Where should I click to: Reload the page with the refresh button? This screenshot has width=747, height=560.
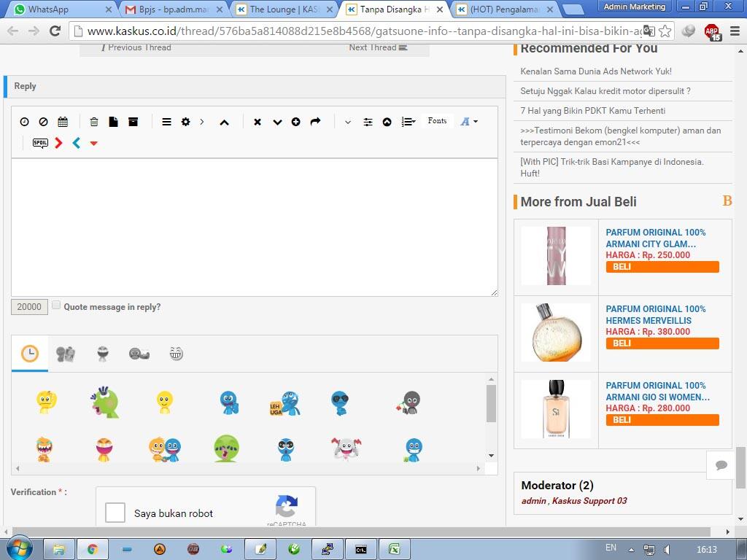55,31
